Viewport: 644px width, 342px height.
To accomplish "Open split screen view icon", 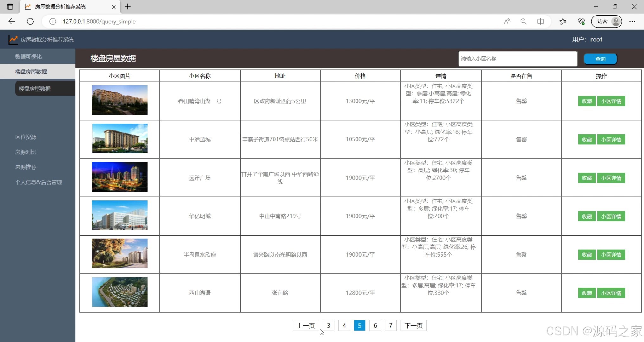I will point(540,21).
